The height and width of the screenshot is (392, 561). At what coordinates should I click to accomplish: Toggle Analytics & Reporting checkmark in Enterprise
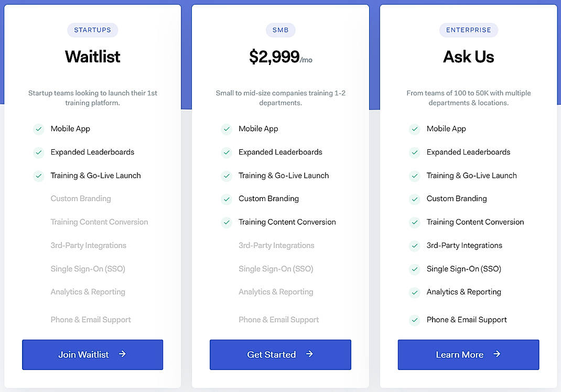click(415, 292)
